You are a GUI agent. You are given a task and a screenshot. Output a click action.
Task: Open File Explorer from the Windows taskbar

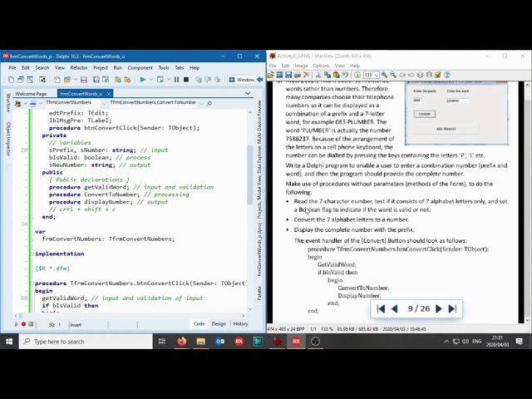click(x=201, y=342)
